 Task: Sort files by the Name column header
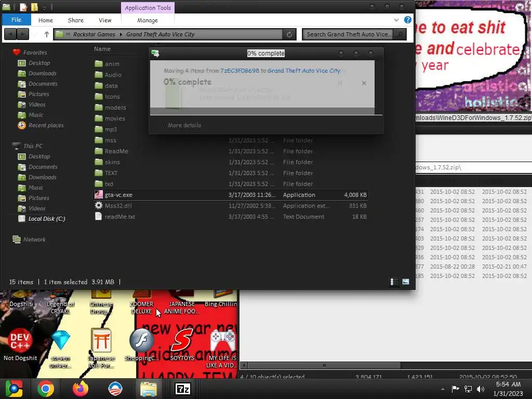(x=102, y=49)
